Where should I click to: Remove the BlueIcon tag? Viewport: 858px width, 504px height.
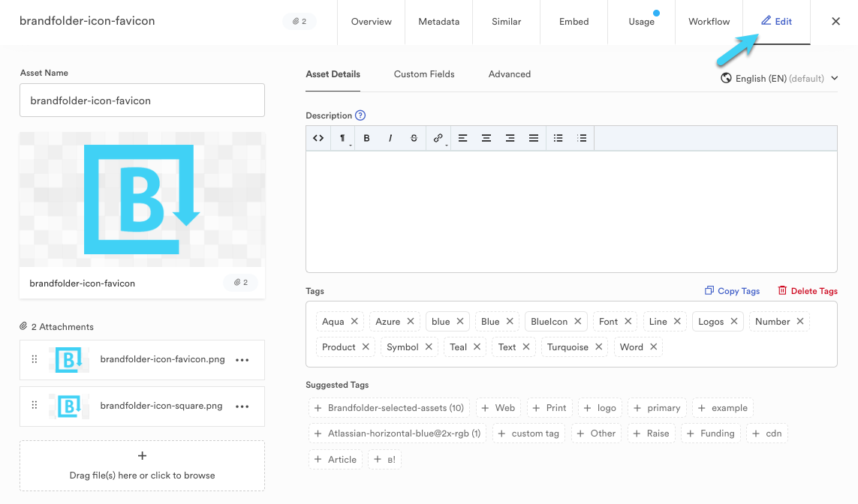point(578,322)
